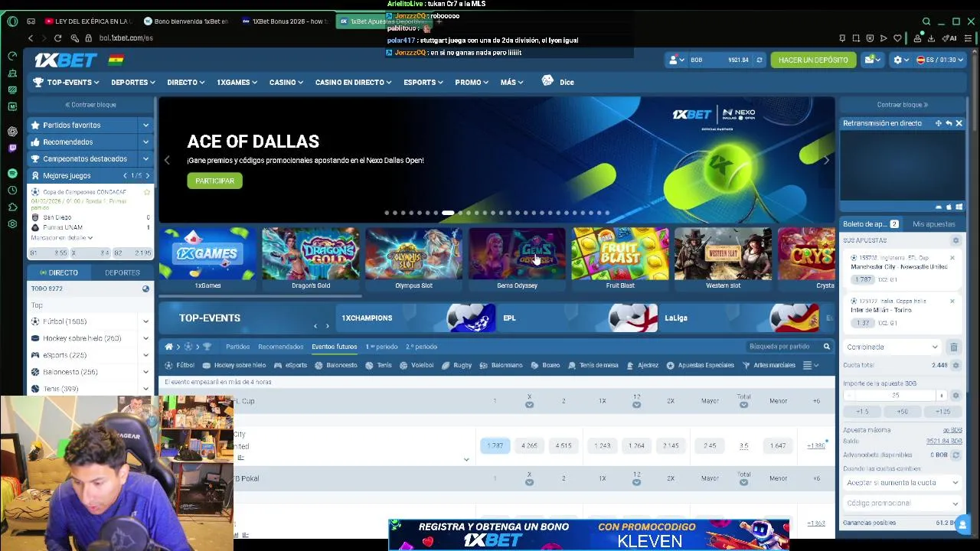Close the Retransmisión en directo panel

pyautogui.click(x=959, y=123)
